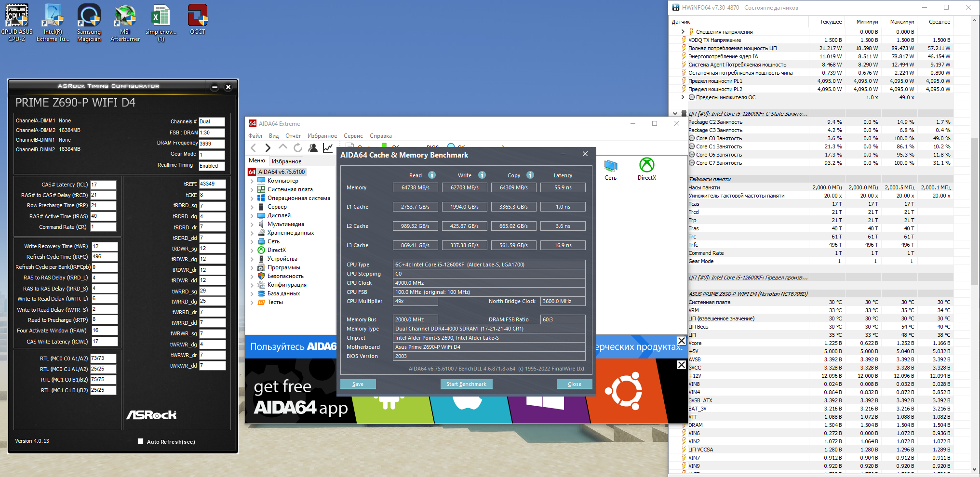Expand 'Пределы множителя OC' row in HWiNFO
Screen dimensions: 980x477
[683, 97]
